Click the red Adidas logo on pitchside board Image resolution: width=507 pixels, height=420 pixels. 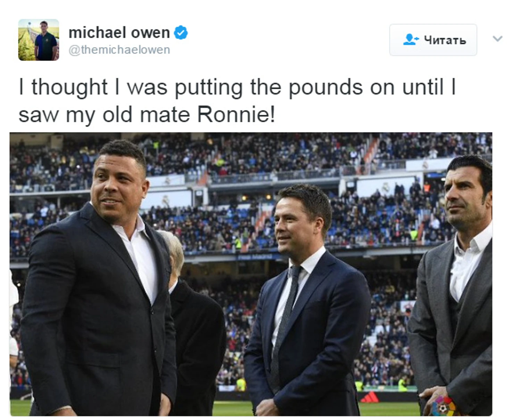370,397
